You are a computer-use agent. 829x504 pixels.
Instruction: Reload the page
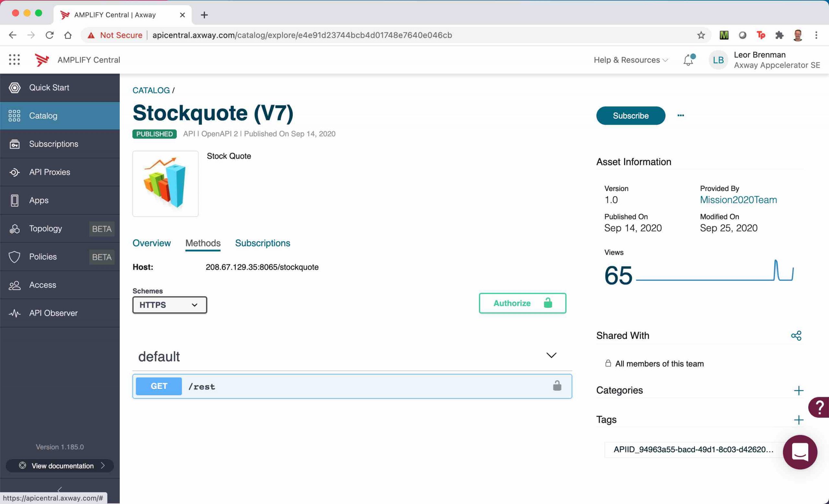(x=50, y=35)
